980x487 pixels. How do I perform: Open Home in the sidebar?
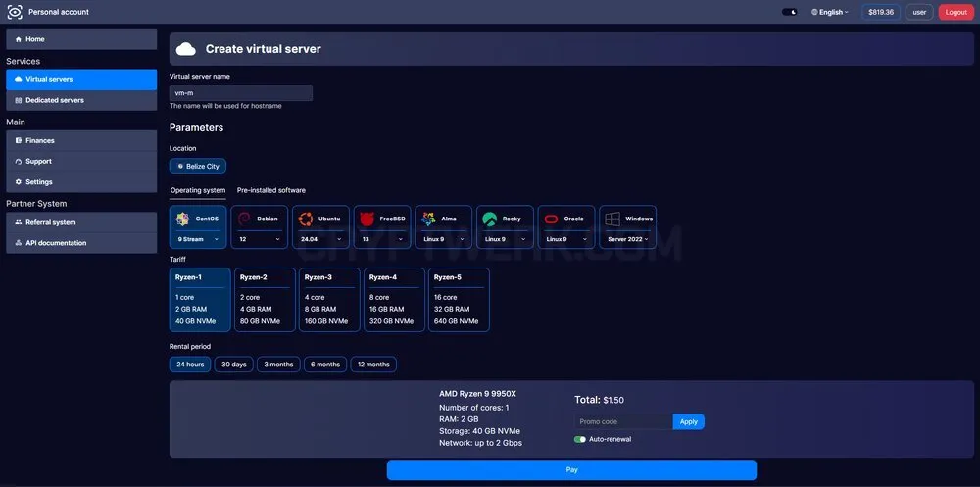[81, 39]
